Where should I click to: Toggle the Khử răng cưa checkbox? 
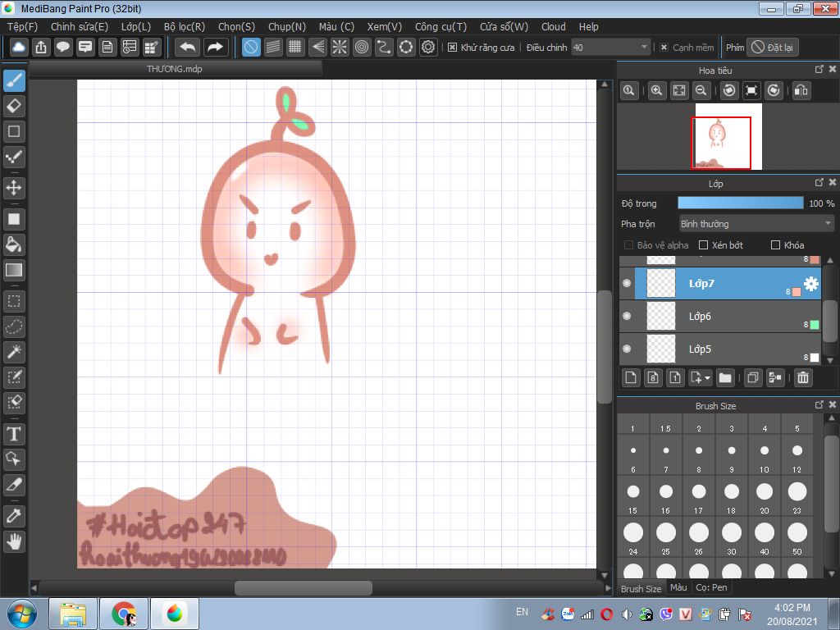click(x=452, y=48)
